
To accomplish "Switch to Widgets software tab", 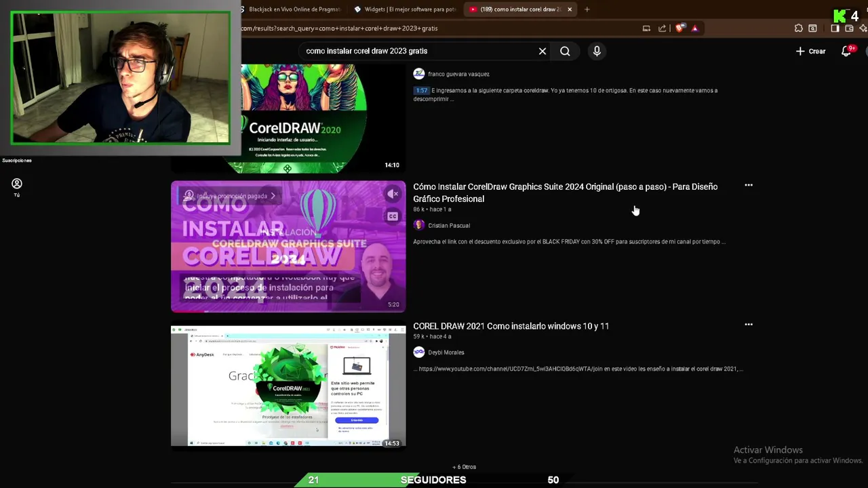I will pyautogui.click(x=406, y=9).
